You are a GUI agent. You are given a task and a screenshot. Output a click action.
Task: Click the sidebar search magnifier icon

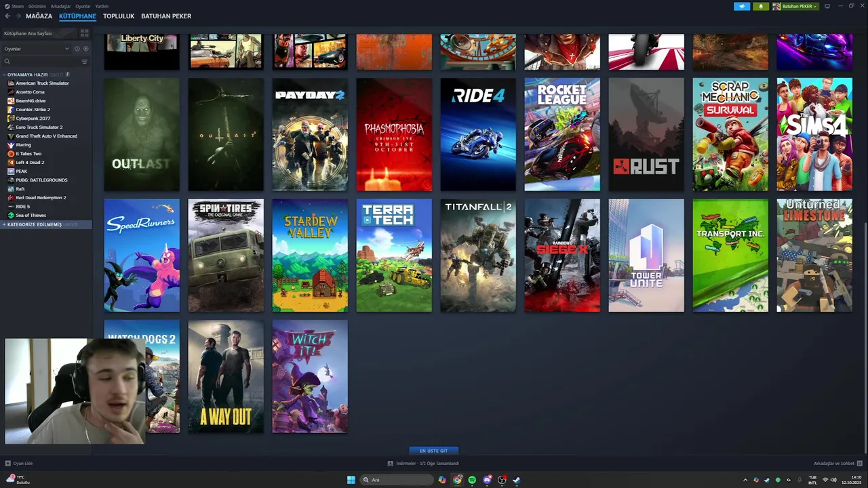(7, 62)
